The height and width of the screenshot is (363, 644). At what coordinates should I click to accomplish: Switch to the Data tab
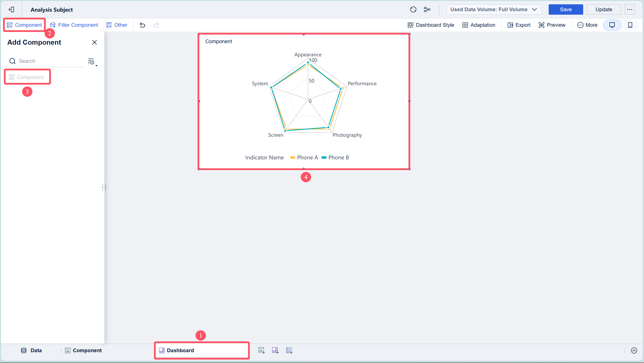[x=31, y=350]
